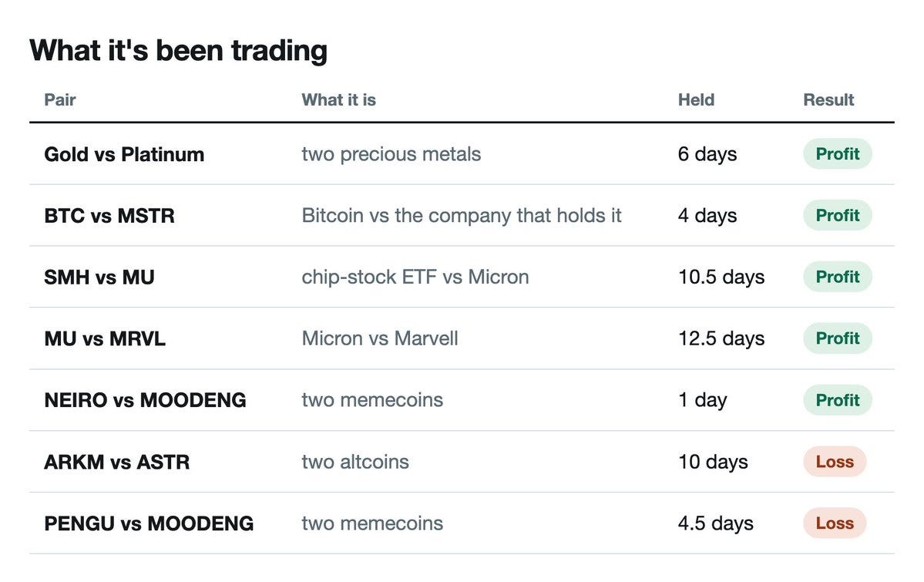Click the Pair column header

pyautogui.click(x=59, y=99)
